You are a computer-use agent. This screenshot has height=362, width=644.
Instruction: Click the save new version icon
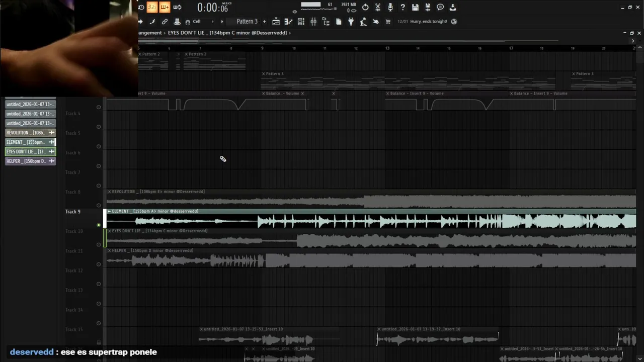pyautogui.click(x=428, y=7)
